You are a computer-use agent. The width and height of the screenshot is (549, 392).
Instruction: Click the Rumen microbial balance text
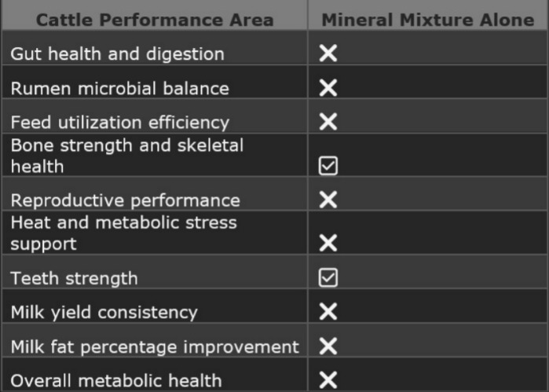pos(119,88)
